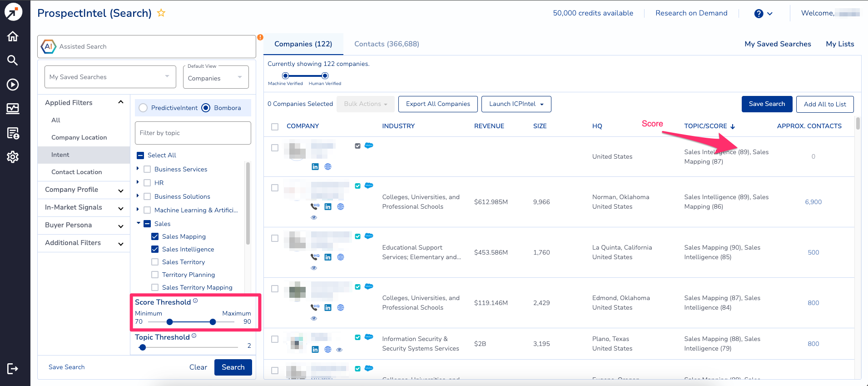Click the blue Search button
Viewport: 868px width, 386px height.
[x=233, y=367]
